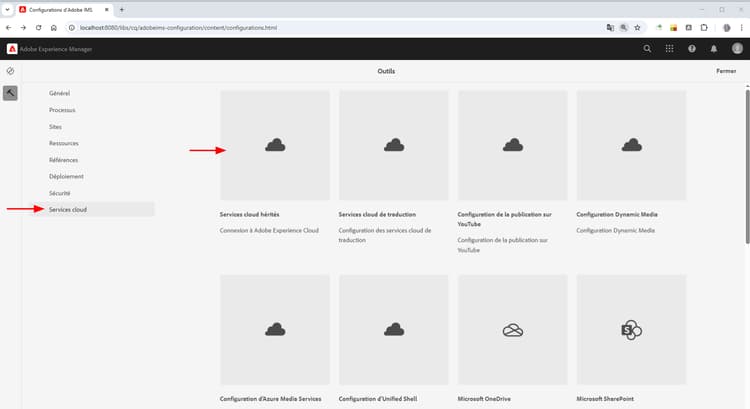Select Sites in tools menu
The width and height of the screenshot is (750, 409).
click(x=55, y=127)
